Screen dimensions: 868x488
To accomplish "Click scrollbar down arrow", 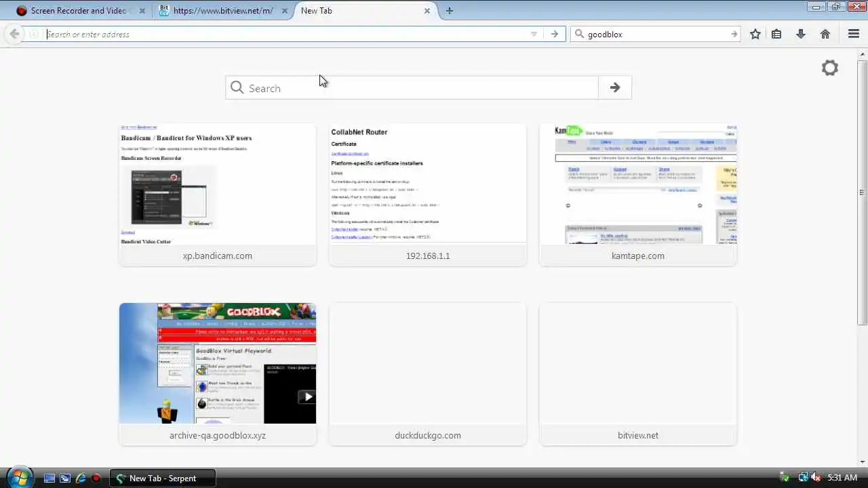I will pyautogui.click(x=863, y=462).
